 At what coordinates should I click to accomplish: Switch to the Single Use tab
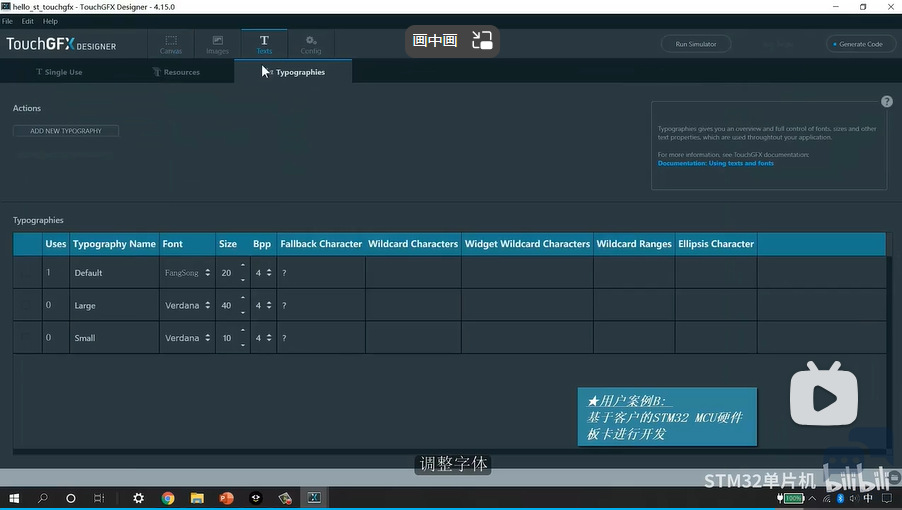pyautogui.click(x=59, y=72)
